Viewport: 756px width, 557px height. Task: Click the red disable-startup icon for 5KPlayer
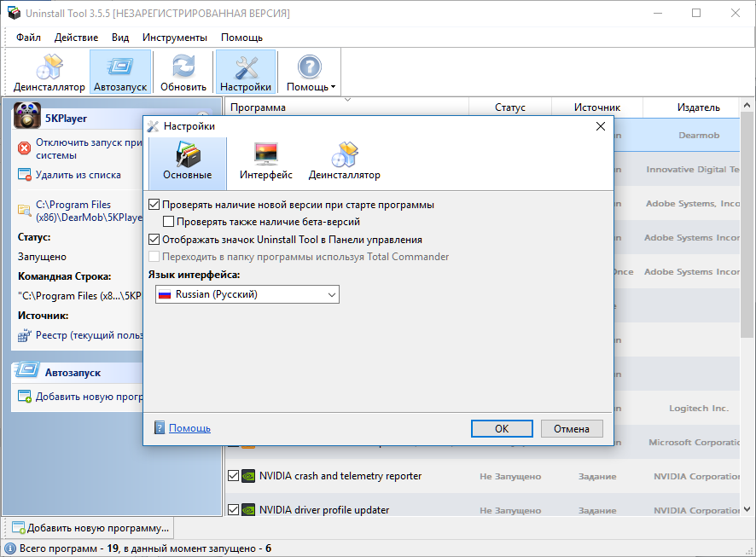tap(24, 148)
